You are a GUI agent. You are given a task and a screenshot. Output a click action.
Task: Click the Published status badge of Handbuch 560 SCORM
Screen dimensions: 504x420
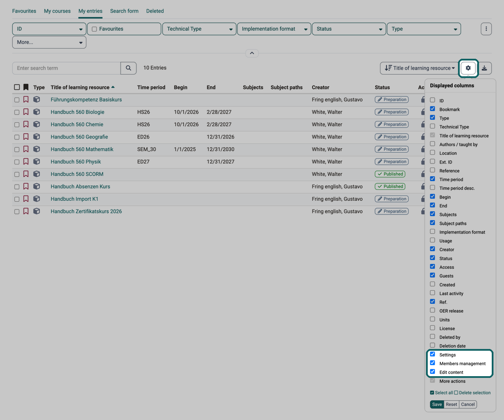(390, 174)
